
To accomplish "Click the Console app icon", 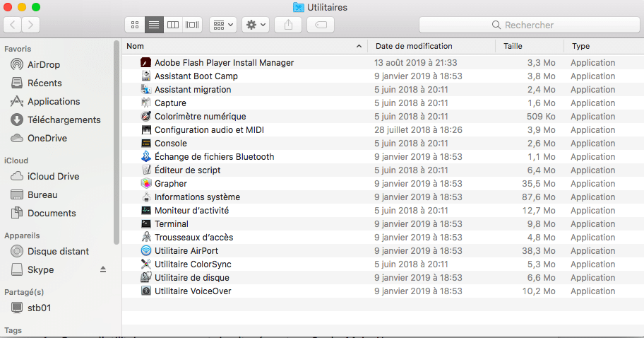I will pyautogui.click(x=145, y=143).
